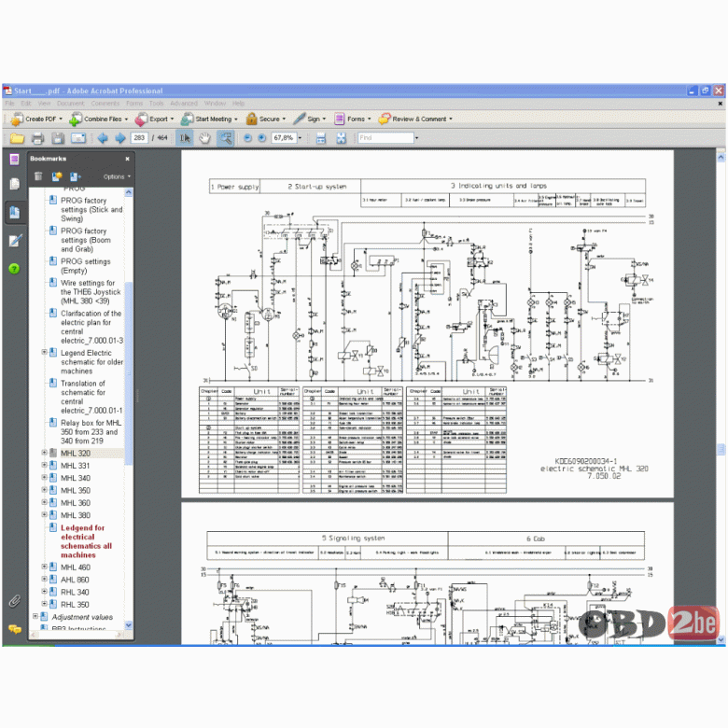The image size is (728, 728).
Task: Click the Save disk icon
Action: click(x=58, y=138)
